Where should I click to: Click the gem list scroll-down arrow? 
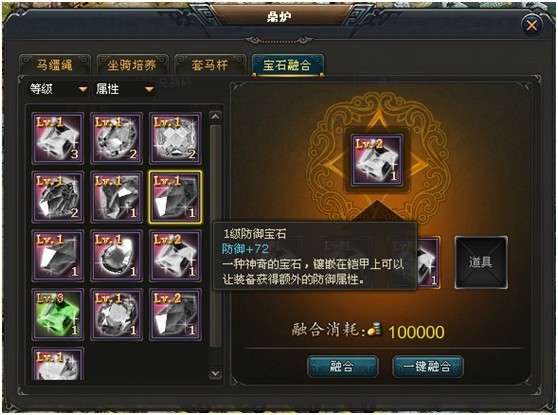pos(215,374)
